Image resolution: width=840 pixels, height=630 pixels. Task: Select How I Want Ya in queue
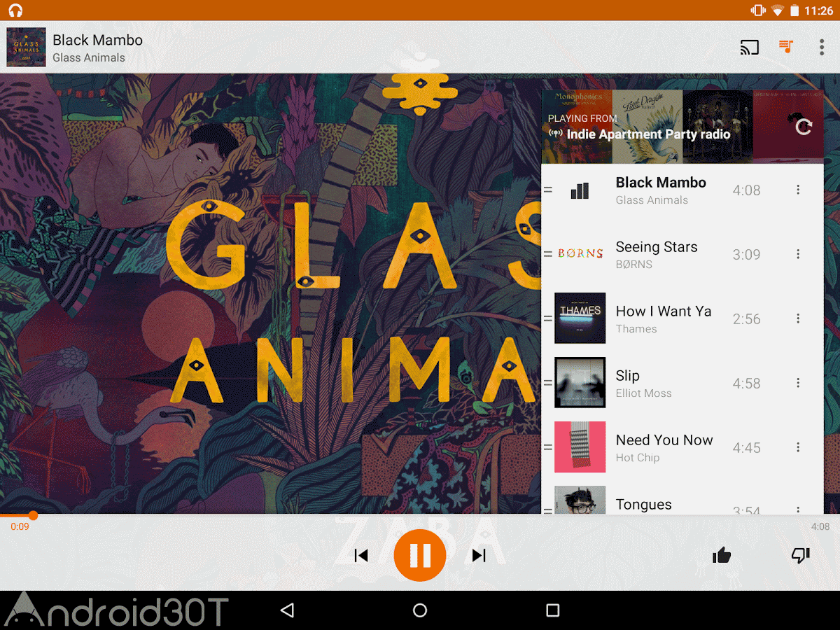tap(682, 318)
